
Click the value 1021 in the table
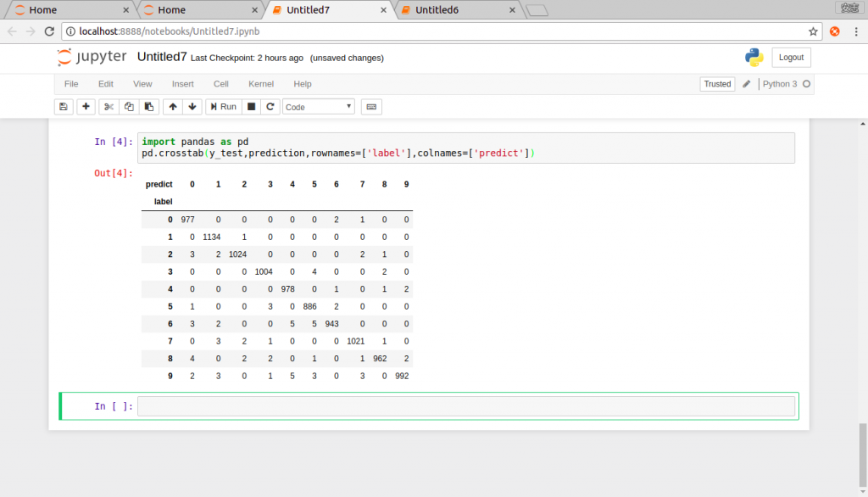click(355, 341)
